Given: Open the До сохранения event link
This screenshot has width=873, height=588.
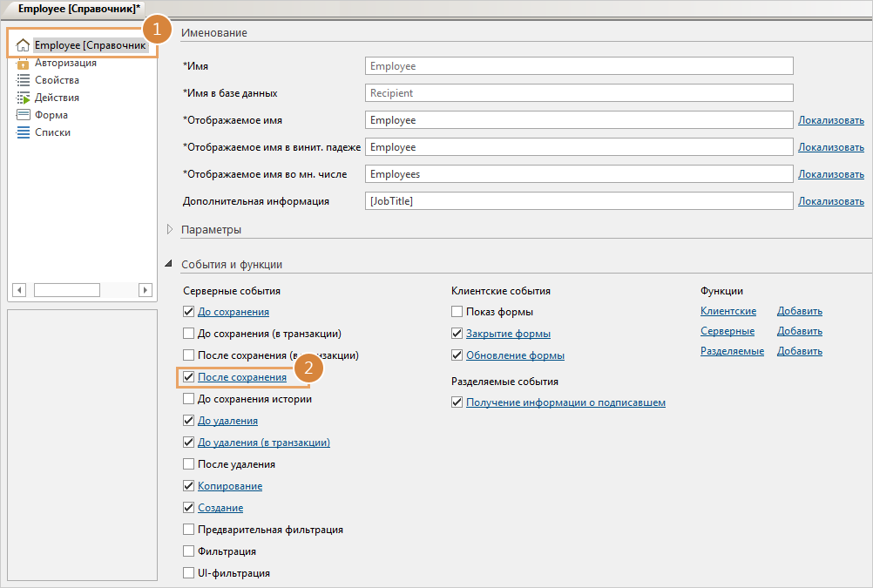Looking at the screenshot, I should 233,312.
